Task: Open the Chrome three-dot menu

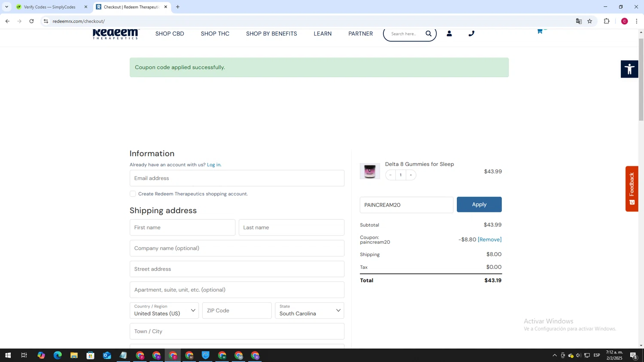Action: [637, 21]
